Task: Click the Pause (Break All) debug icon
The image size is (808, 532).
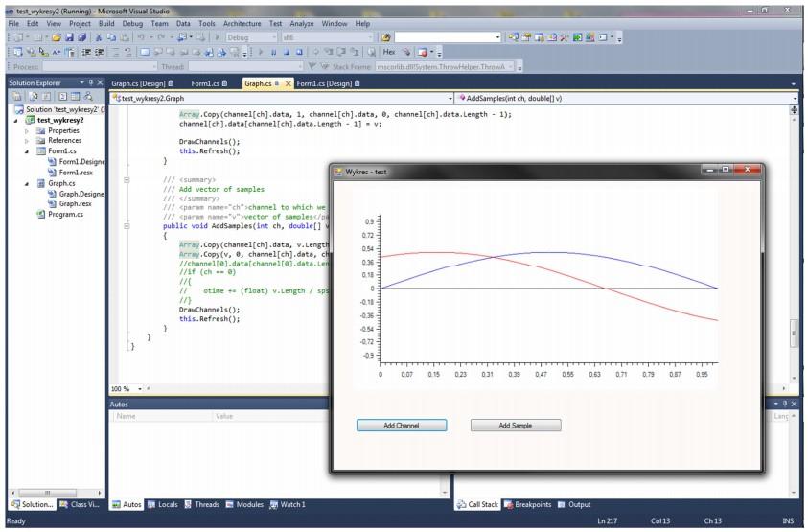Action: click(x=273, y=52)
